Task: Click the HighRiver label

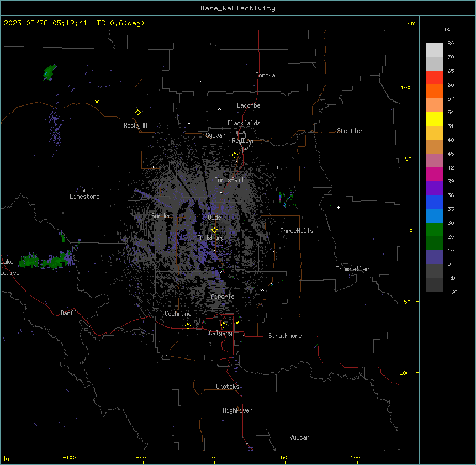Action: tap(237, 410)
